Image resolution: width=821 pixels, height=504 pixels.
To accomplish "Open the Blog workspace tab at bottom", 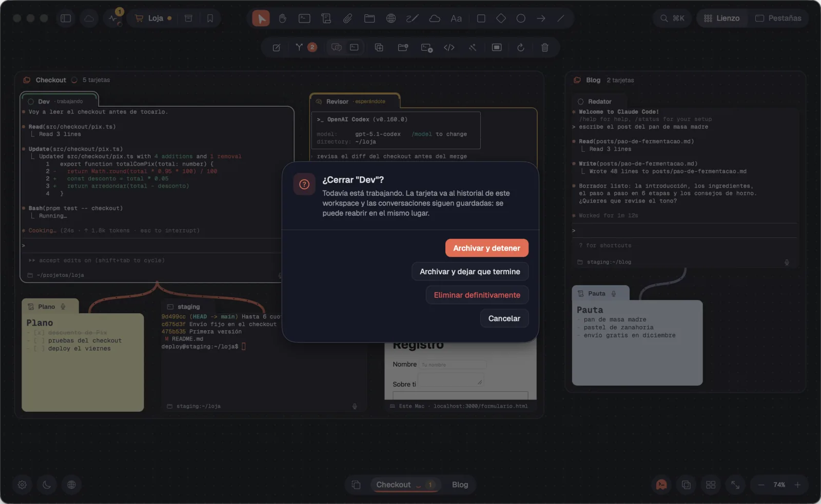I will [460, 485].
